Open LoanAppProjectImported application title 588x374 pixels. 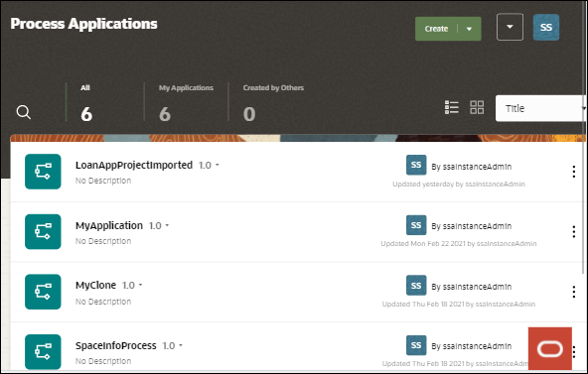pyautogui.click(x=134, y=165)
